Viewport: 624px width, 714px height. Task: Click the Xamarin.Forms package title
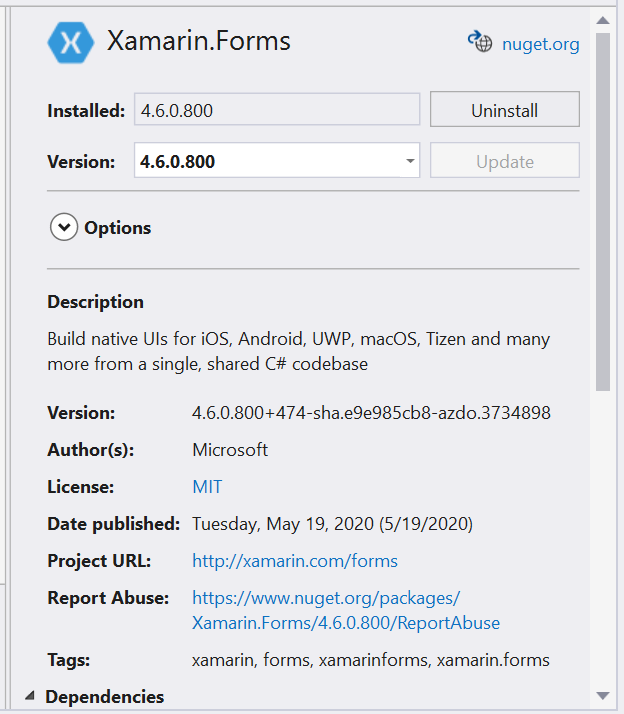199,41
